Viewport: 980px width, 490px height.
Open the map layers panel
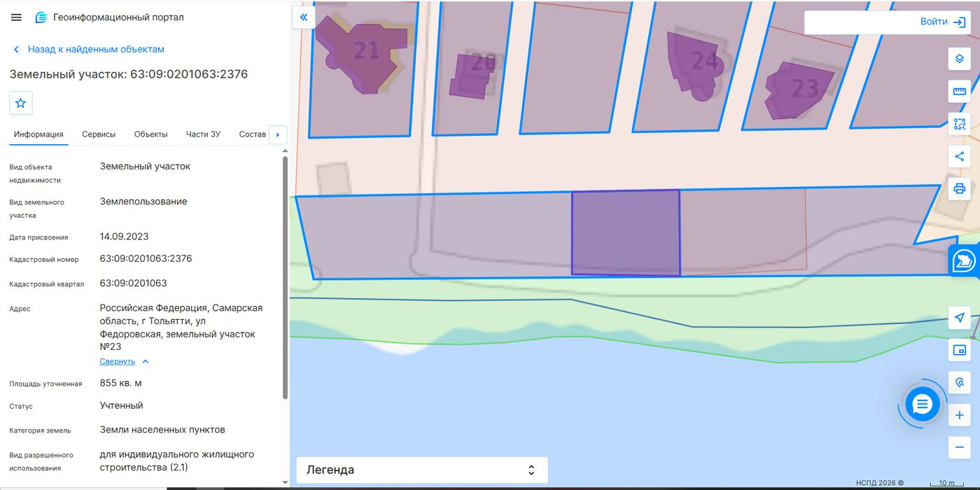click(x=960, y=59)
